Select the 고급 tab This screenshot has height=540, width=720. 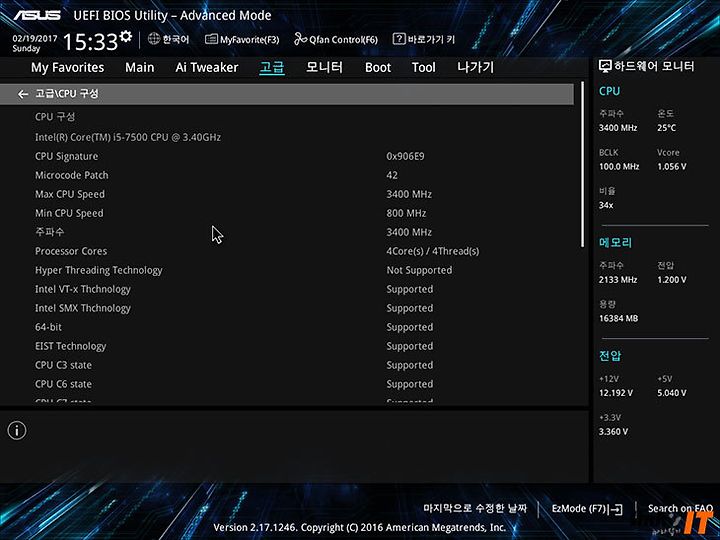(x=272, y=68)
